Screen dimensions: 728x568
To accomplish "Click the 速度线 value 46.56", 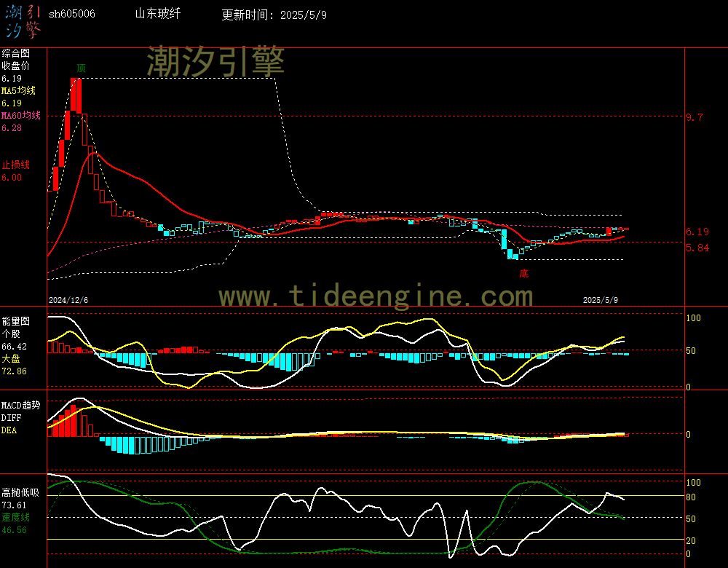I will click(15, 530).
